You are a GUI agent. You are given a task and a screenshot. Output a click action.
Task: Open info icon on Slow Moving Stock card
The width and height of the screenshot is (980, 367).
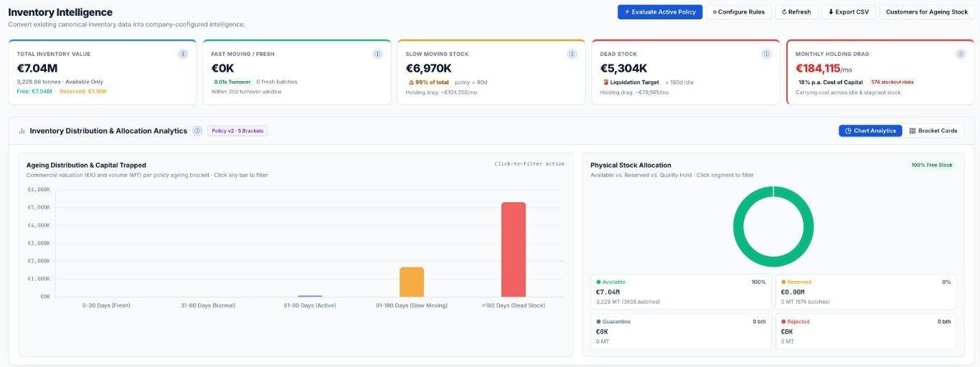[x=572, y=54]
